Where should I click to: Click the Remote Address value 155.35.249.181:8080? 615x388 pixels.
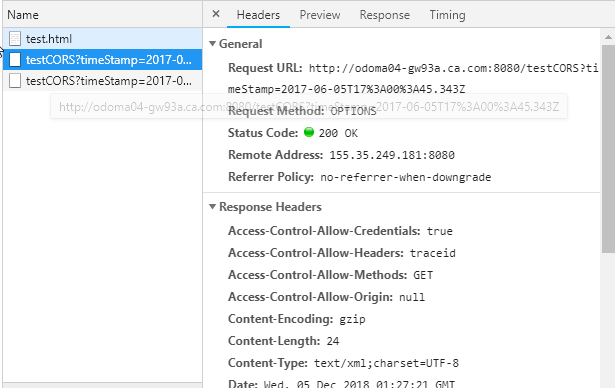point(392,155)
